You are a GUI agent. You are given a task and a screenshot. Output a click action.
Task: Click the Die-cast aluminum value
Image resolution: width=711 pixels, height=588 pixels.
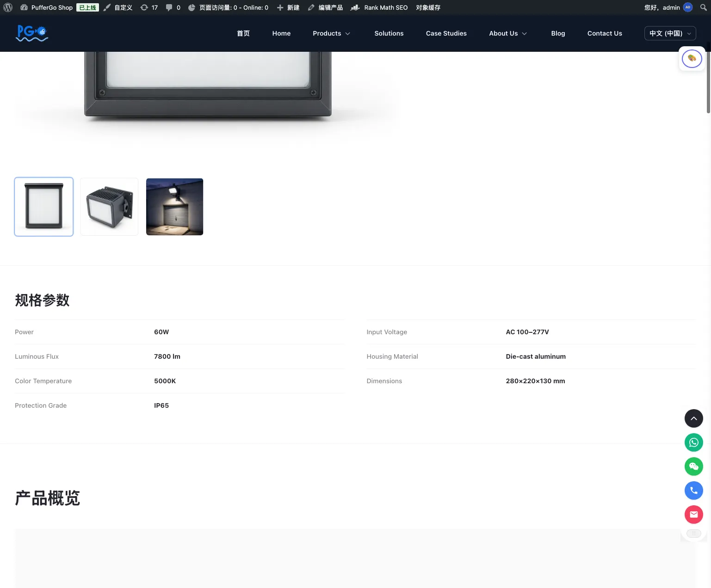(536, 356)
